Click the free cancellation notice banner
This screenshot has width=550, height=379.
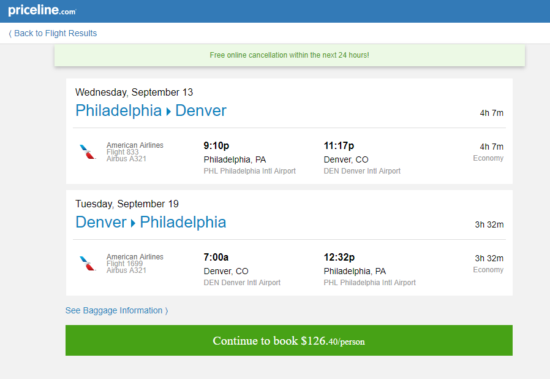(x=290, y=55)
